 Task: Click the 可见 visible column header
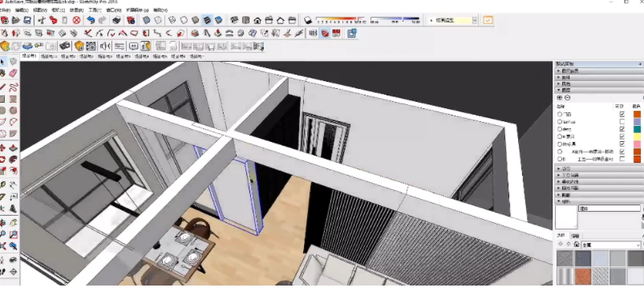[619, 107]
